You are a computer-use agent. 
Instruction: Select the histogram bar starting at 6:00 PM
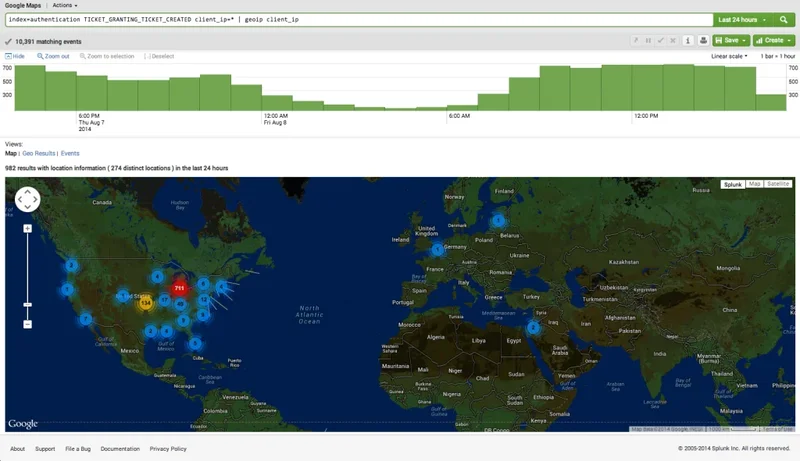pos(92,93)
